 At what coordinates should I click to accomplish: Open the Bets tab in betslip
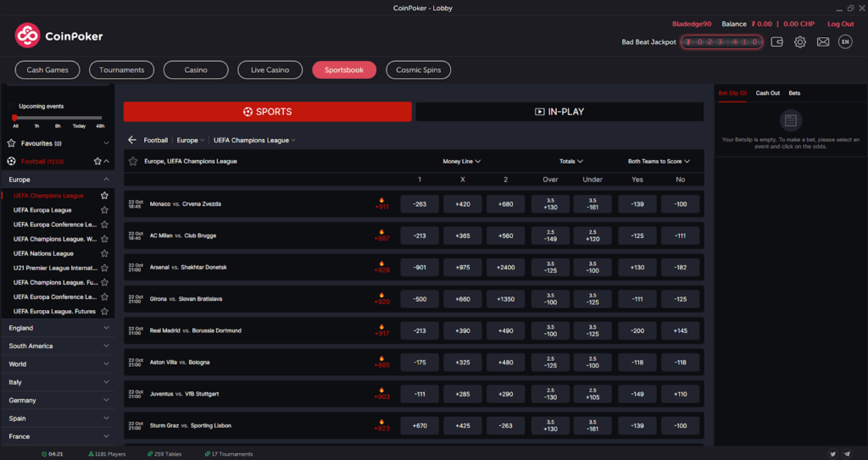click(x=794, y=93)
